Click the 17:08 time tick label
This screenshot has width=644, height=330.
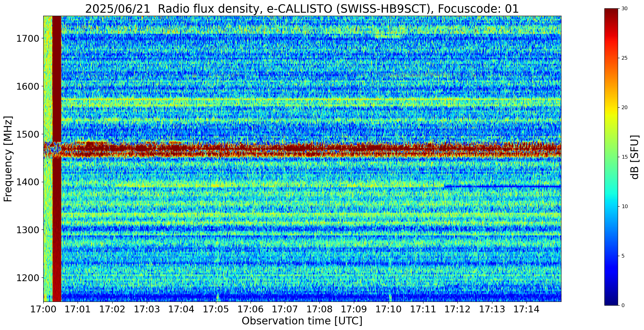[x=320, y=309]
